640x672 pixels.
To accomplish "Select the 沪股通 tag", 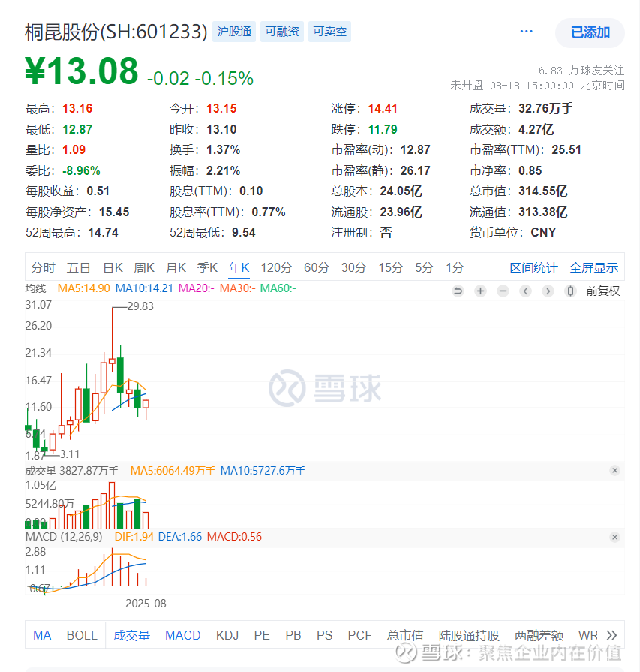I will click(234, 32).
